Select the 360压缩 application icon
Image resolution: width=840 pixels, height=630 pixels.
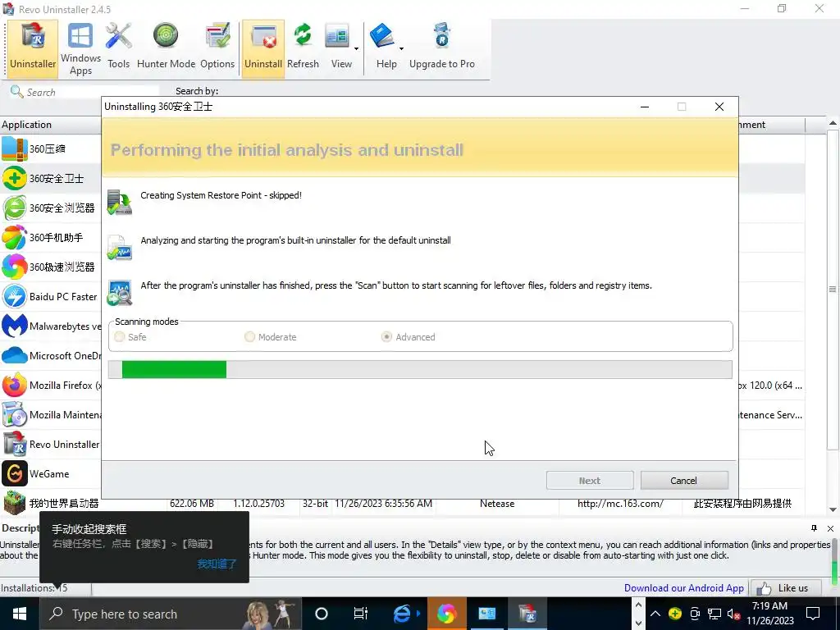(x=15, y=149)
